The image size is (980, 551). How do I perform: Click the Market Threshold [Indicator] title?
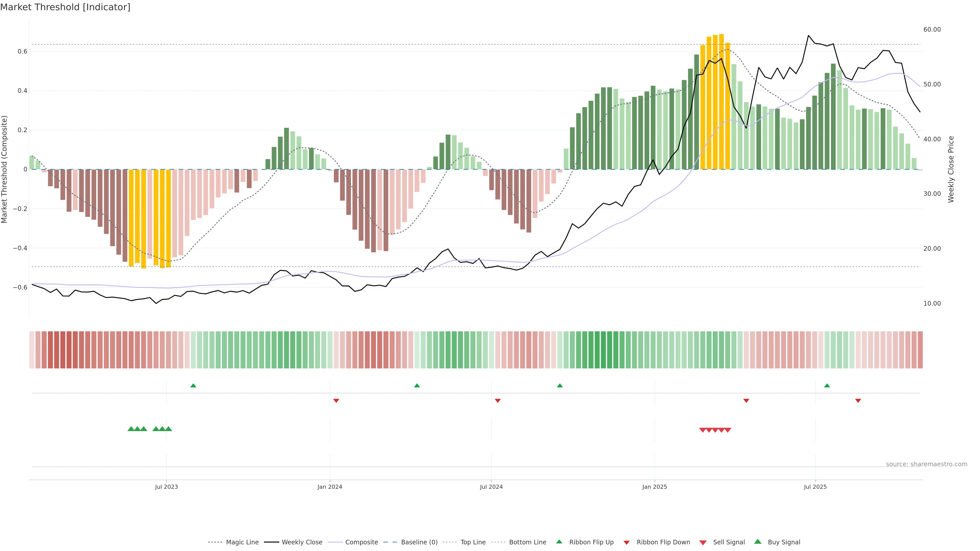(x=65, y=7)
